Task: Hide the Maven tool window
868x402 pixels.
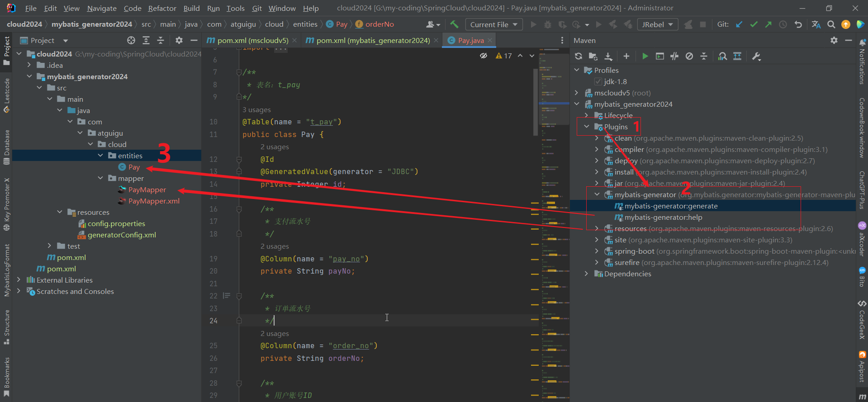Action: click(x=849, y=40)
